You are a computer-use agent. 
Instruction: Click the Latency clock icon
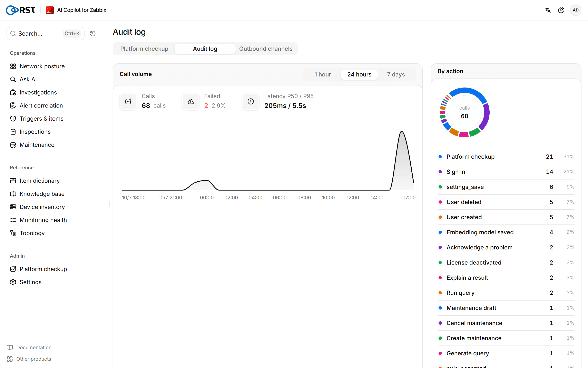[251, 101]
